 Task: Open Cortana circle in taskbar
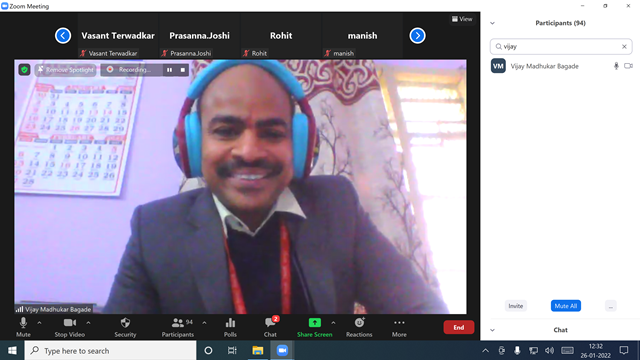click(208, 351)
